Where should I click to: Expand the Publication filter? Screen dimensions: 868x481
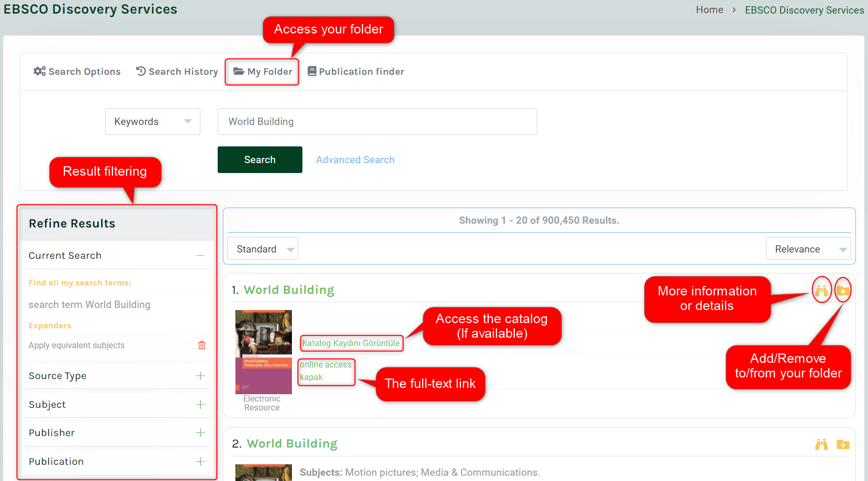[200, 462]
